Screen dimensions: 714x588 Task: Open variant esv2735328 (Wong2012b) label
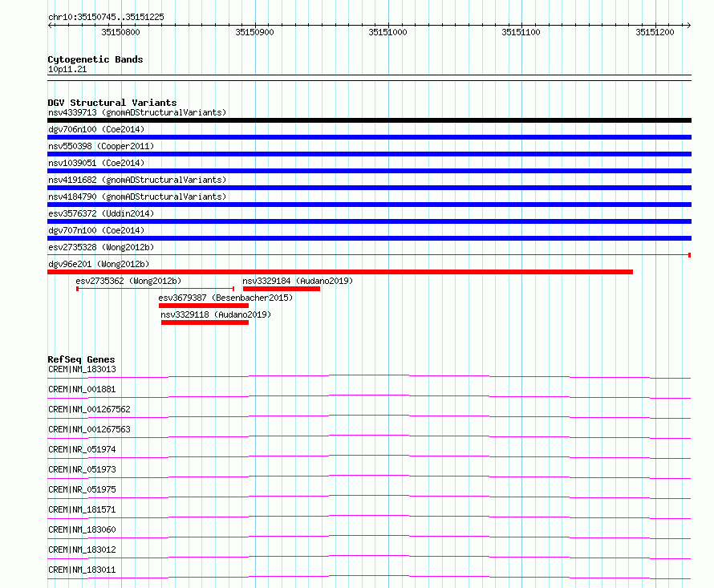pos(101,247)
